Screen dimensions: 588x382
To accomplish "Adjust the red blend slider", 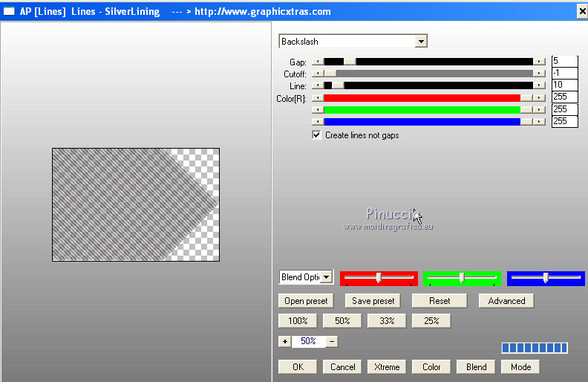I will (379, 278).
